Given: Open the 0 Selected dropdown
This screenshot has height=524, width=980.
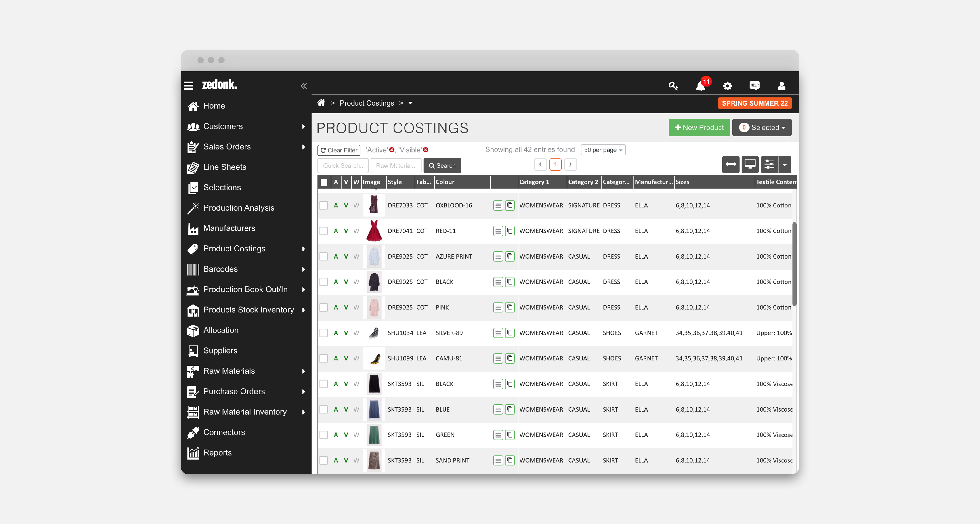Looking at the screenshot, I should click(x=762, y=128).
